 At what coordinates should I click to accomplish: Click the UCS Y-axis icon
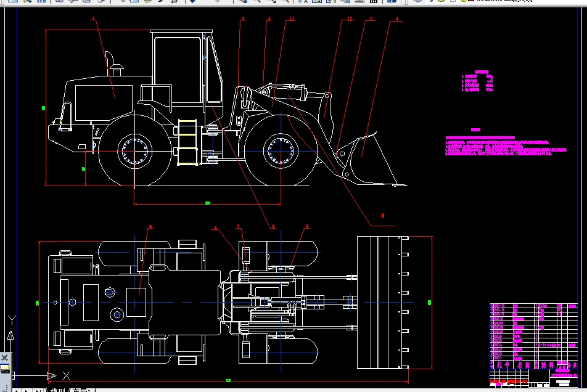point(12,320)
